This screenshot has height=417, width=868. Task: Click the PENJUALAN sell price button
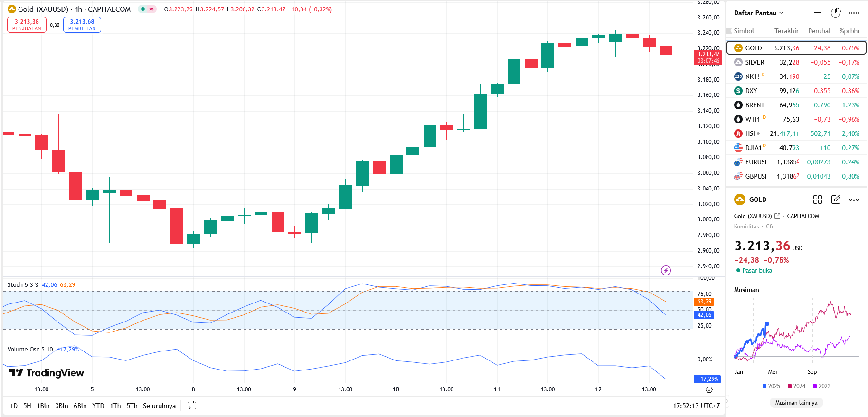pyautogui.click(x=27, y=25)
